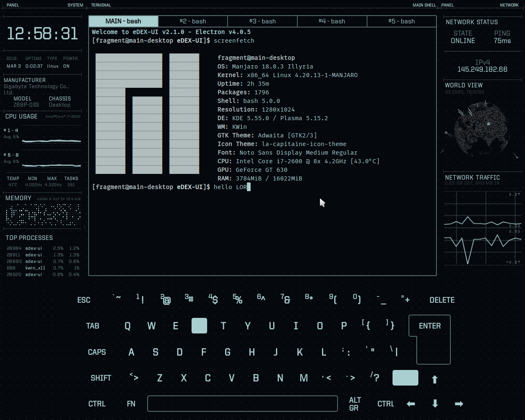525x420 pixels.
Task: Switch to the #2 - bash tab
Action: click(x=193, y=21)
